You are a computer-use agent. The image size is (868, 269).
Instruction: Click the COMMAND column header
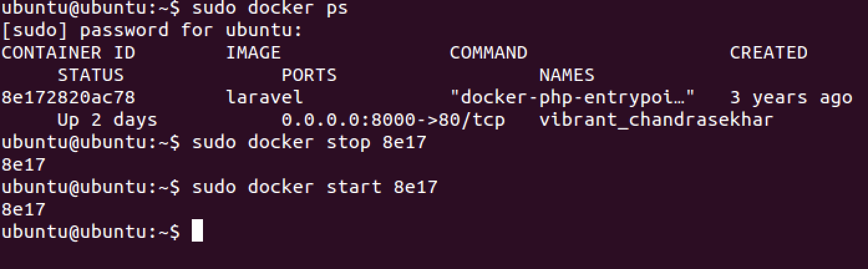[x=488, y=52]
